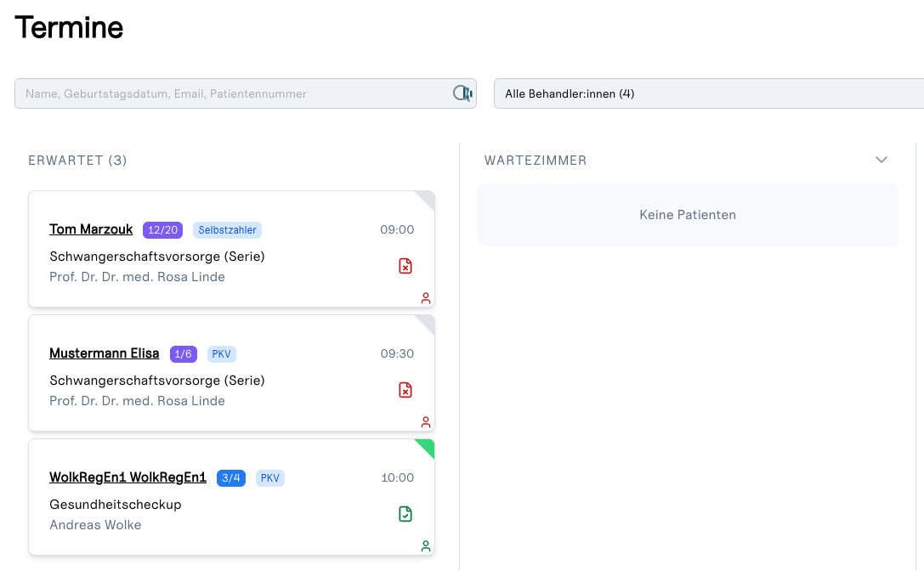Click Gesundheitscheckup appointment type
The width and height of the screenshot is (924, 570).
[116, 504]
